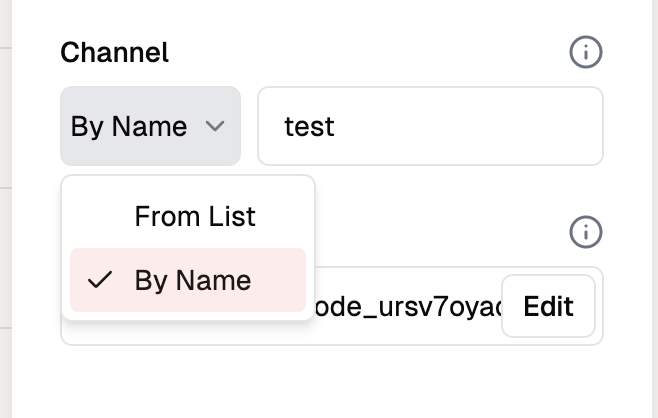Click the tick mark in the dropdown list
This screenshot has width=658, height=418.
point(99,281)
